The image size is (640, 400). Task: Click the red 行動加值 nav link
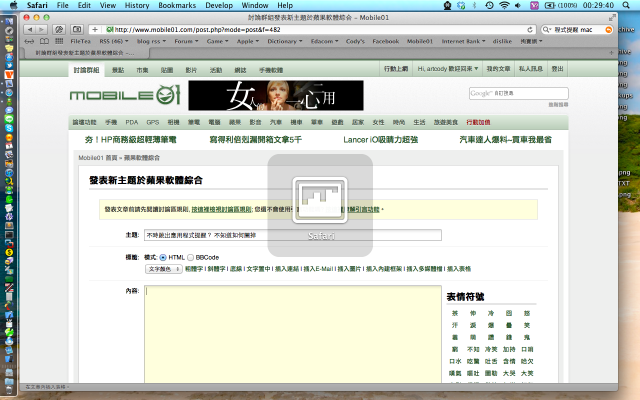pos(478,122)
